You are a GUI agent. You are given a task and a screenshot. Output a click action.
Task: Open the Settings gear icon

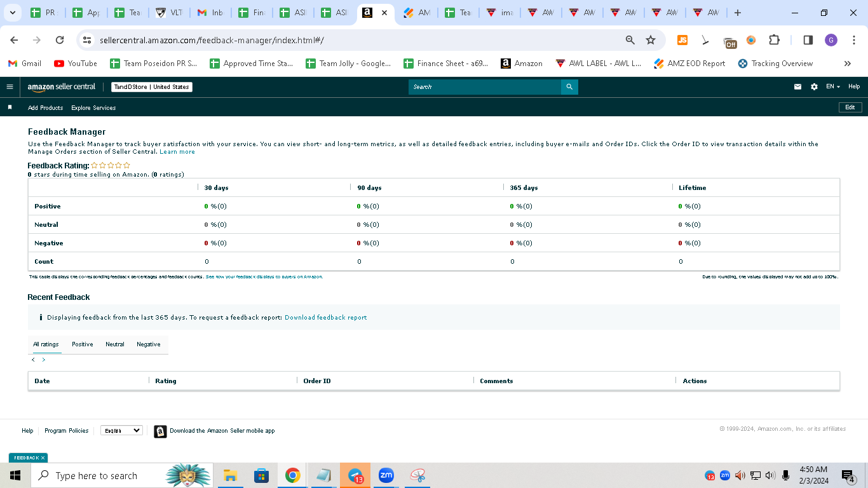[814, 87]
